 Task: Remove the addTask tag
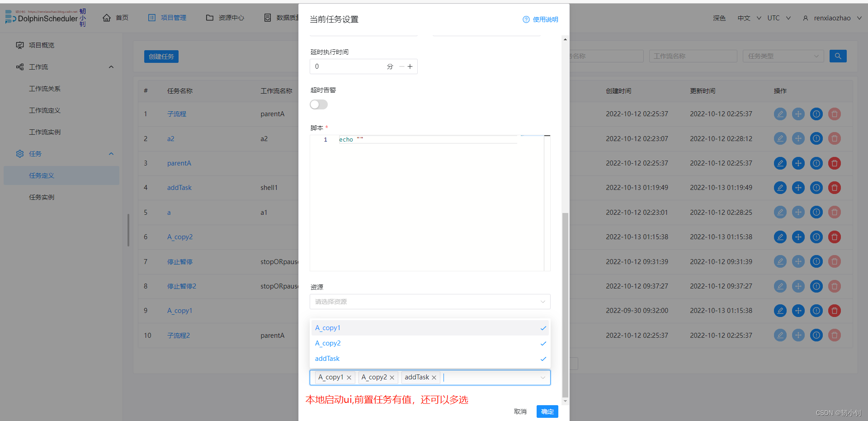point(434,378)
